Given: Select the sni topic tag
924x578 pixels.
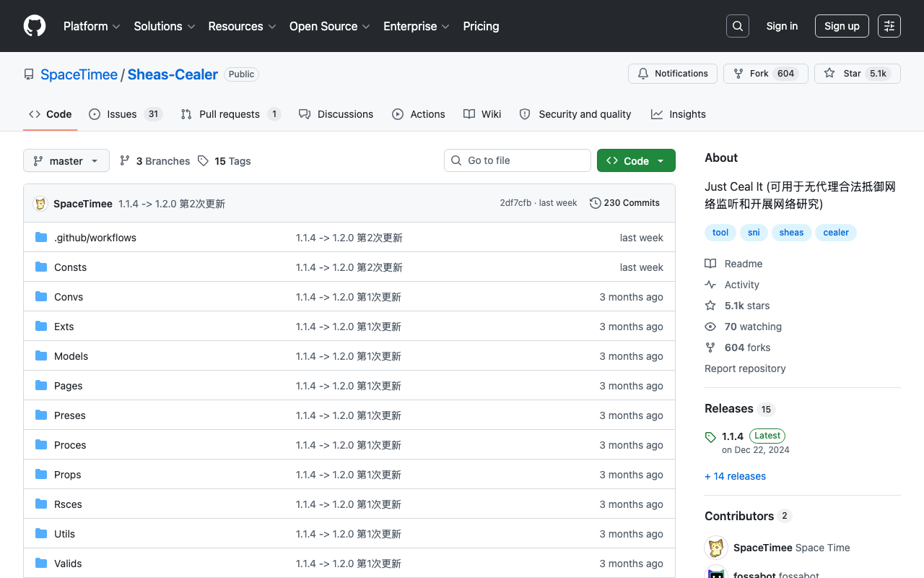Looking at the screenshot, I should [754, 233].
